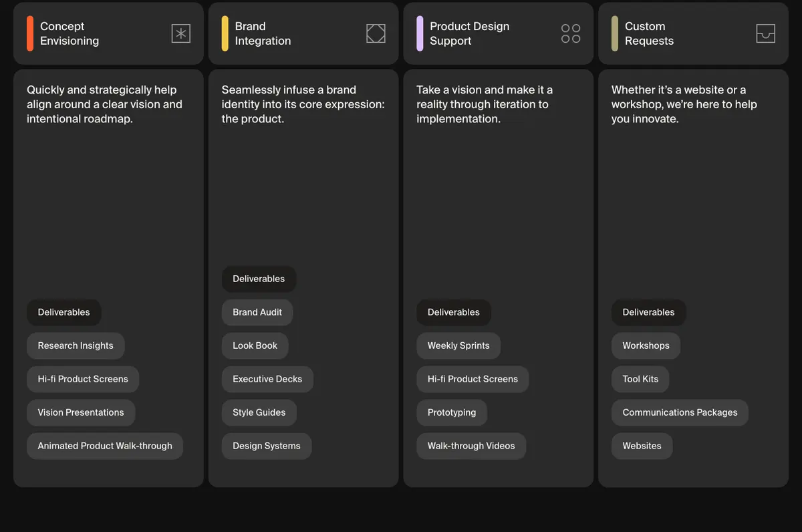Click the olive bar beside Custom Requests
This screenshot has height=532, width=802.
coord(615,33)
